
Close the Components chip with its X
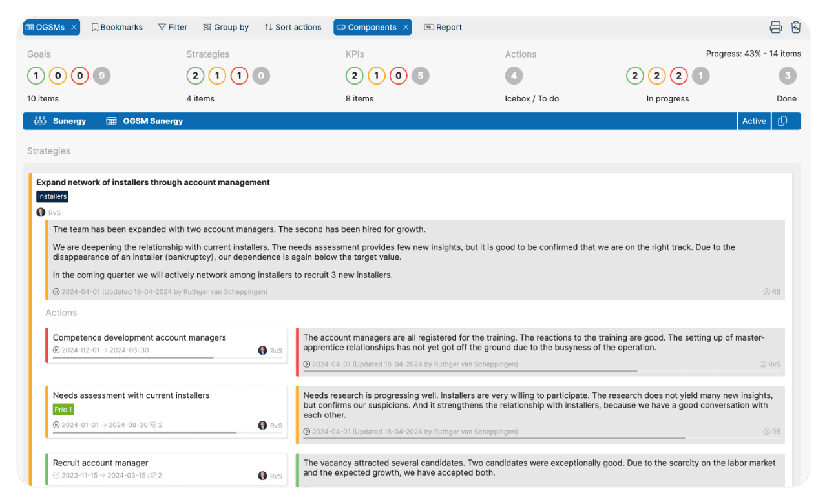click(x=406, y=27)
